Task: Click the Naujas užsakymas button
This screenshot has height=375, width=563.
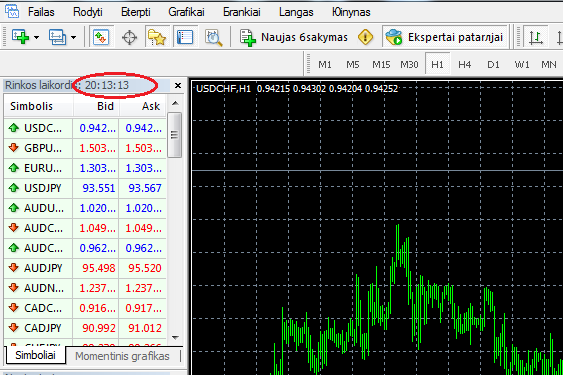Action: [x=294, y=37]
